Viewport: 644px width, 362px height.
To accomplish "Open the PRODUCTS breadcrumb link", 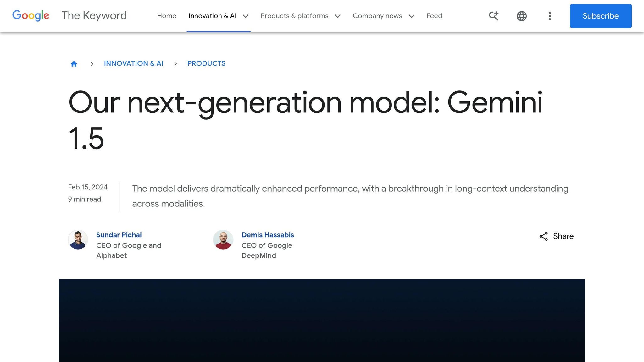I will click(x=206, y=63).
